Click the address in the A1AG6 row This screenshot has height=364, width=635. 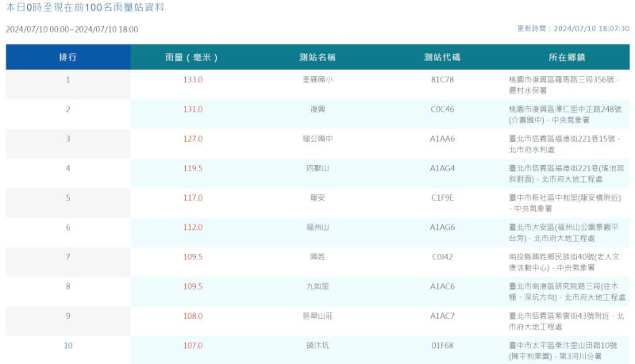click(564, 232)
